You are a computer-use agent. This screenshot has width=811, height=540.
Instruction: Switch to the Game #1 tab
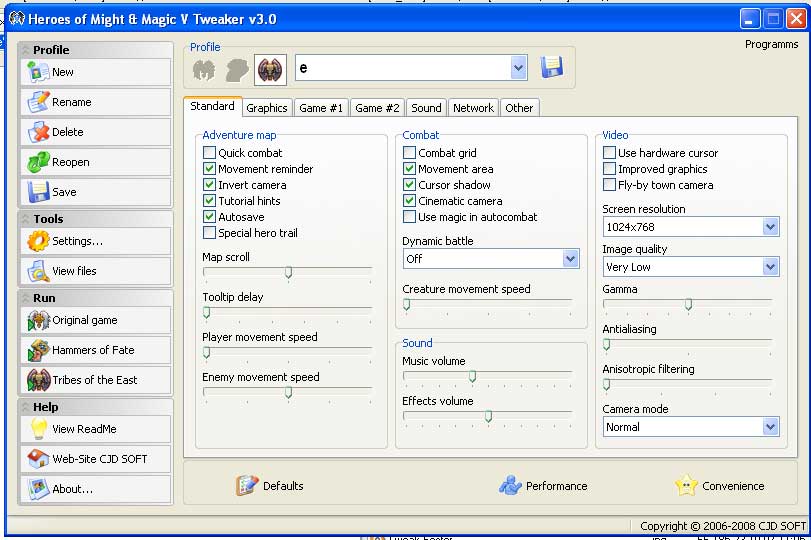tap(321, 108)
